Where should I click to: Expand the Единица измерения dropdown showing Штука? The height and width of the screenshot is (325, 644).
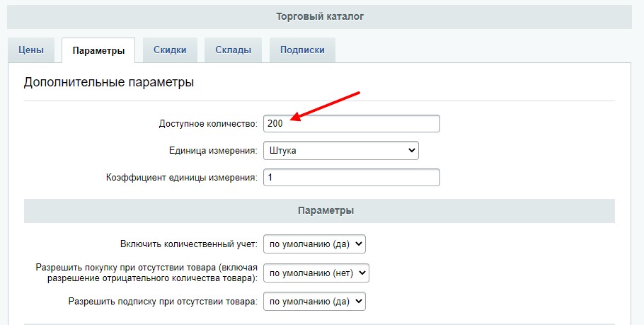(x=340, y=150)
